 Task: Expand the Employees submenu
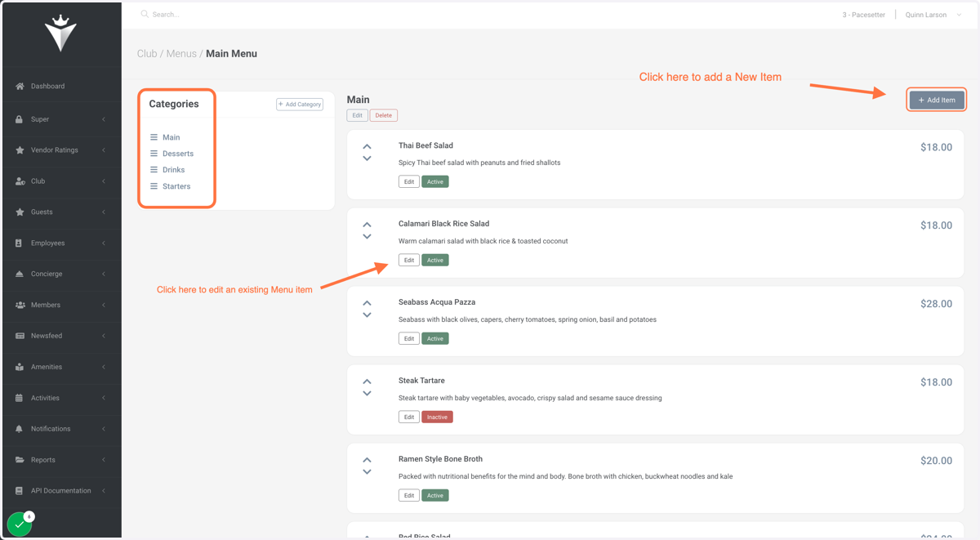[x=104, y=243]
